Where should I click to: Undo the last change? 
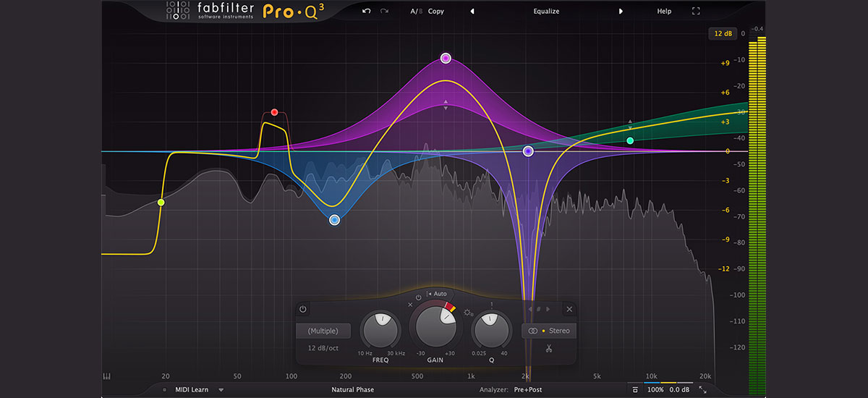click(366, 12)
